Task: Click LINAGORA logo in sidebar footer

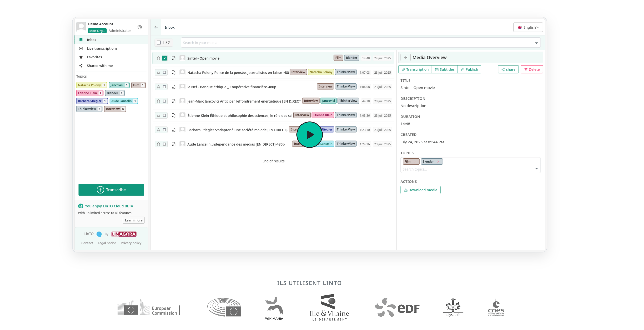Action: [124, 234]
